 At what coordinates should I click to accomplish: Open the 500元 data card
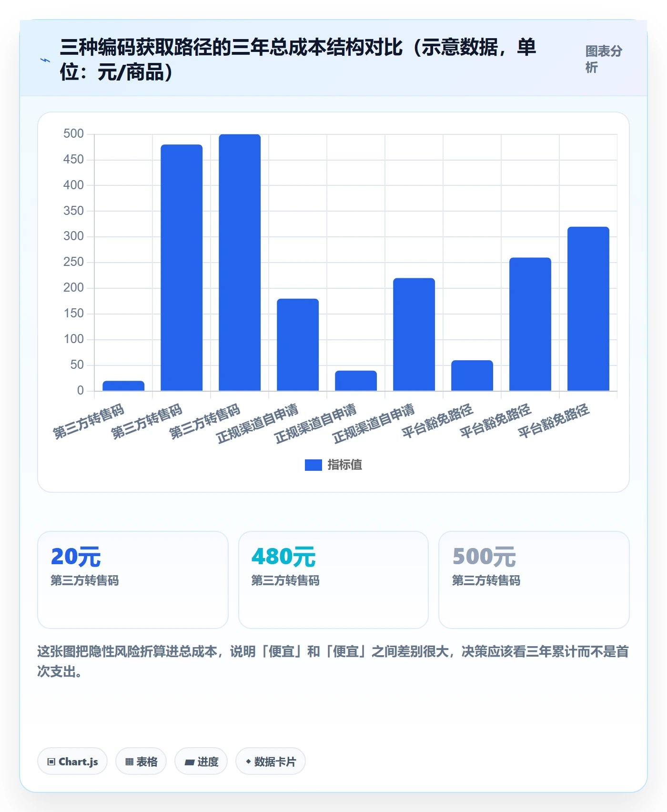534,580
